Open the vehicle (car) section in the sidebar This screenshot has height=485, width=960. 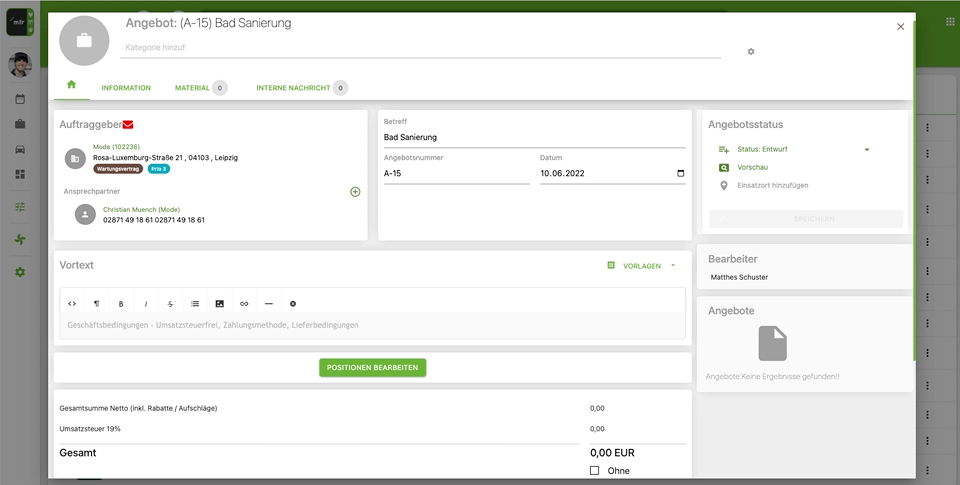pos(20,149)
